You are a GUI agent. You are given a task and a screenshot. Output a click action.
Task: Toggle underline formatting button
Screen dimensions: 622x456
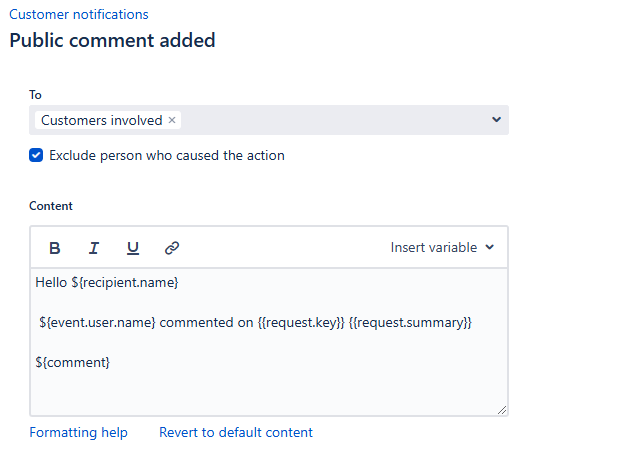(133, 248)
